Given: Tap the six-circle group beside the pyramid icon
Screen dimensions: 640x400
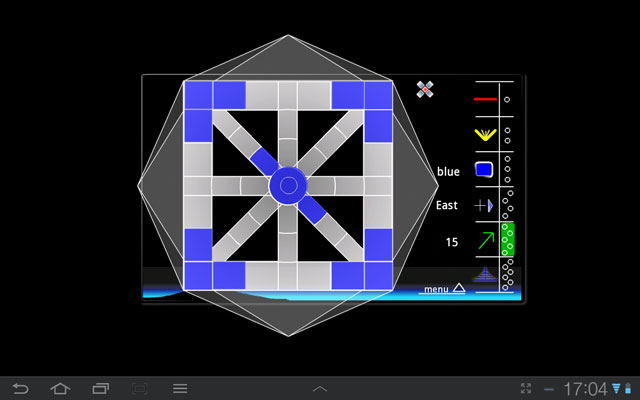Looking at the screenshot, I should click(507, 274).
